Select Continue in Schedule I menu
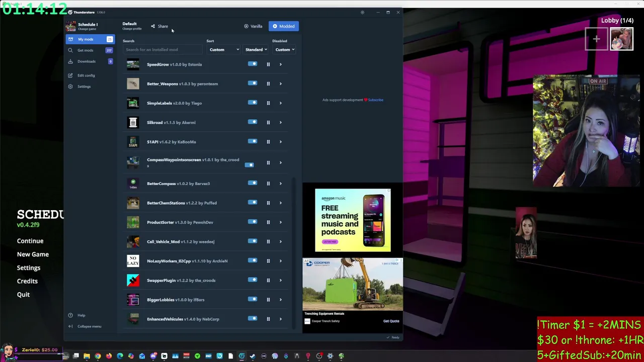Image resolution: width=644 pixels, height=362 pixels. tap(30, 241)
